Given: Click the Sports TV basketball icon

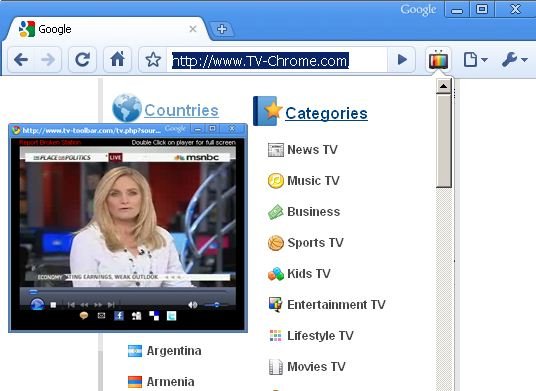Looking at the screenshot, I should (x=276, y=243).
